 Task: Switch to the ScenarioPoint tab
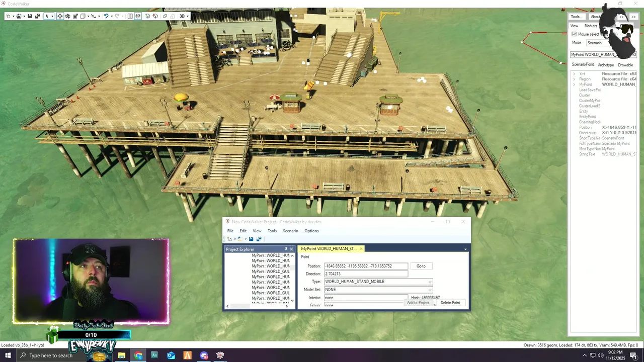pyautogui.click(x=583, y=64)
